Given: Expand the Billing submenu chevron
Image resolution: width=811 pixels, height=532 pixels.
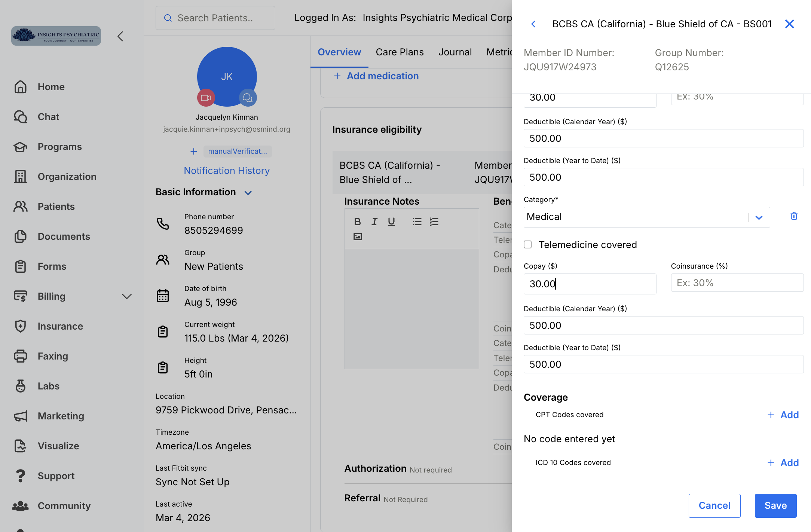Looking at the screenshot, I should click(x=127, y=296).
